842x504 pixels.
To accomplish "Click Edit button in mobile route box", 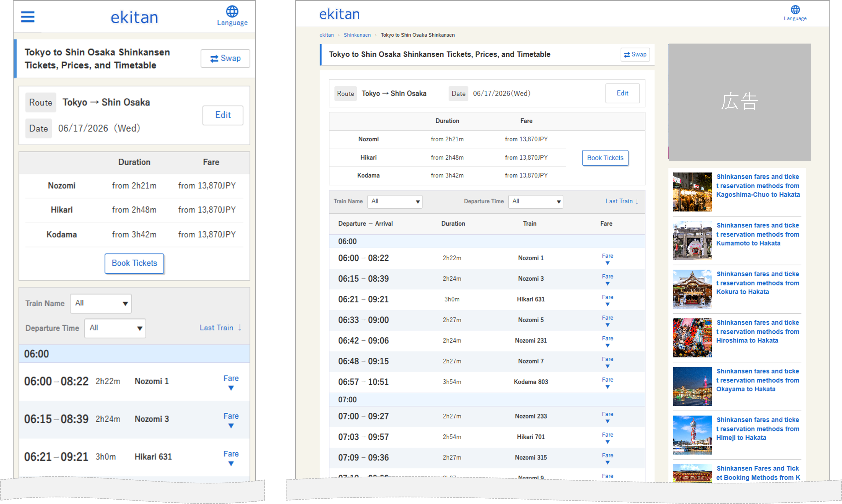I will click(x=223, y=115).
